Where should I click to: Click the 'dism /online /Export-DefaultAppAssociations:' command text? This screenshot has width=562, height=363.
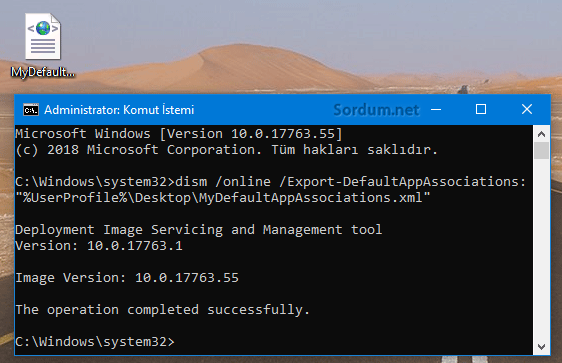coord(351,182)
